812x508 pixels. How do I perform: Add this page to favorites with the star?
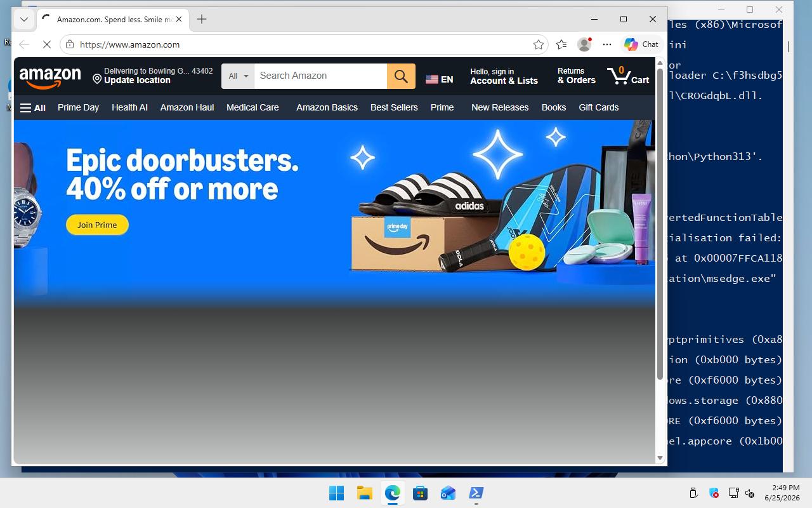pyautogui.click(x=539, y=44)
